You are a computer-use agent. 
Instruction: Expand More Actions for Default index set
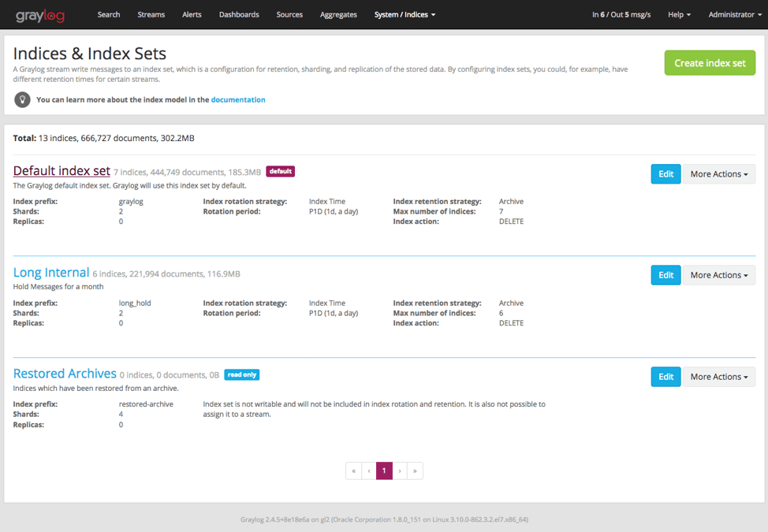(x=718, y=174)
